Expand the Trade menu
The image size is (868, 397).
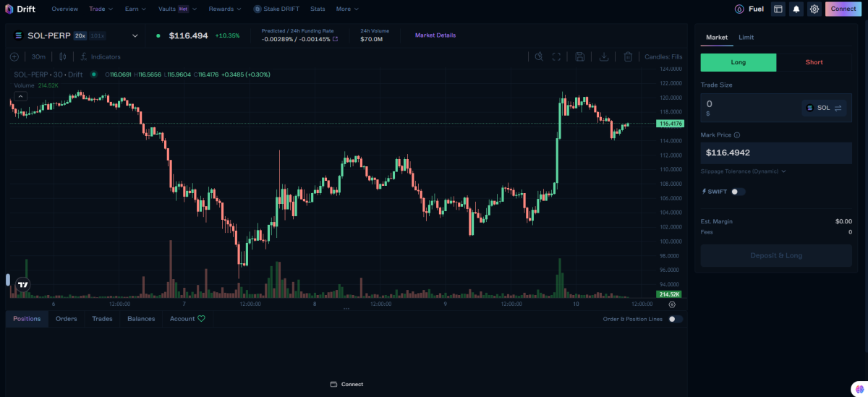point(101,9)
